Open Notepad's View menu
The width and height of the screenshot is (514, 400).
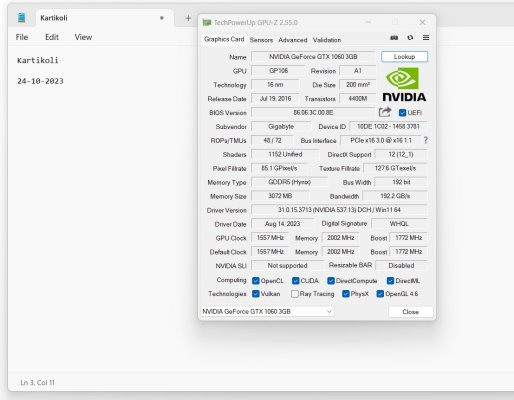83,37
